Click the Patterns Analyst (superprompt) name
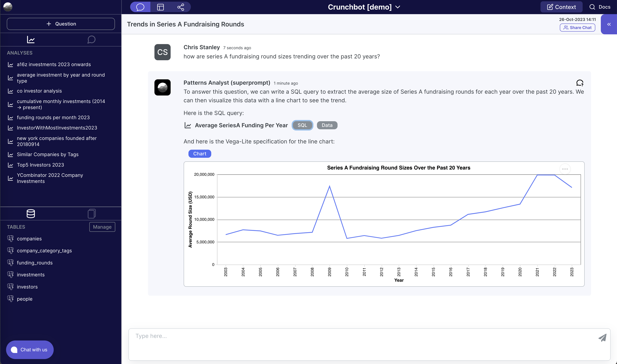The height and width of the screenshot is (364, 617). click(227, 83)
